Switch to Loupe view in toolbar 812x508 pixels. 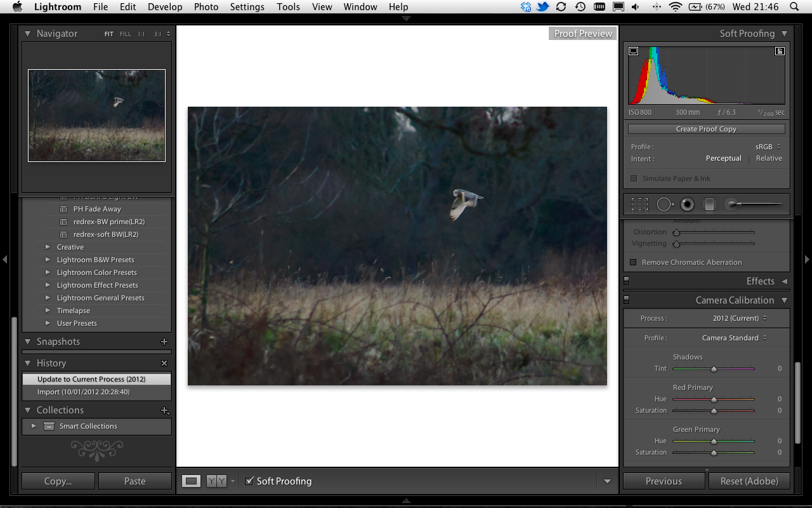191,481
